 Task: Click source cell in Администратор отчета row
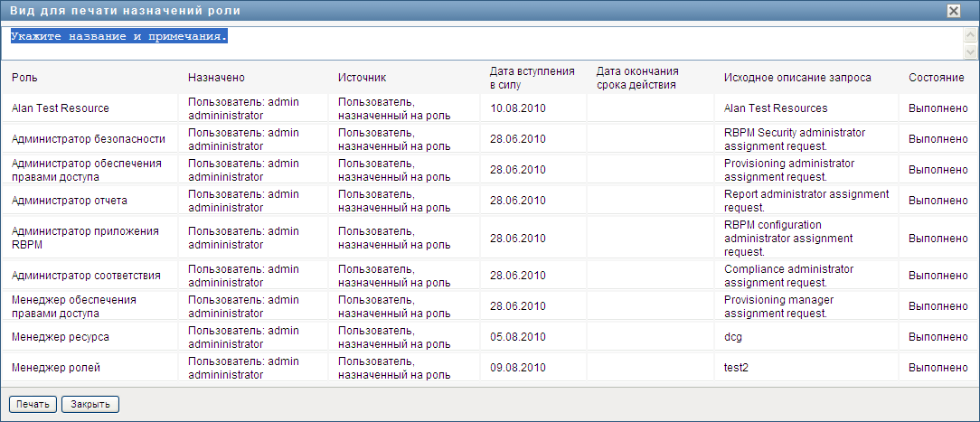pyautogui.click(x=394, y=201)
